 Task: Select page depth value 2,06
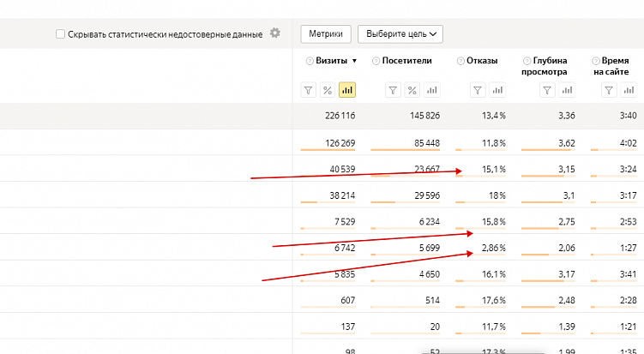(x=566, y=248)
